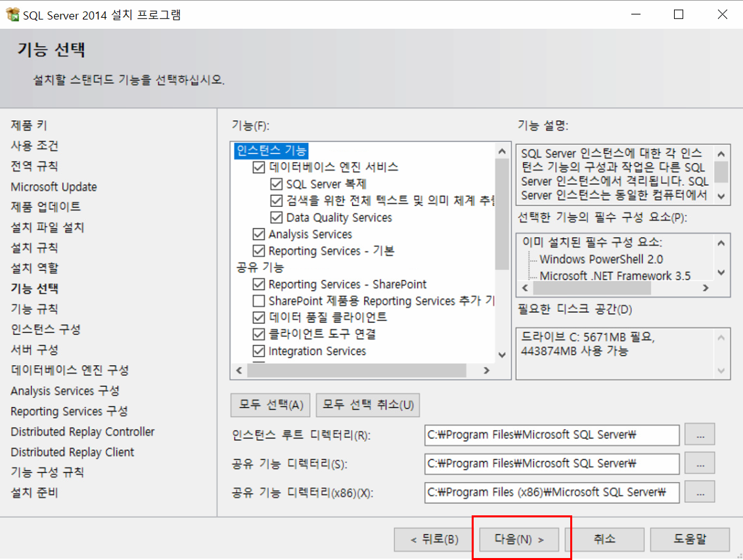
Task: Click Distributed Replay Controller step
Action: click(83, 432)
